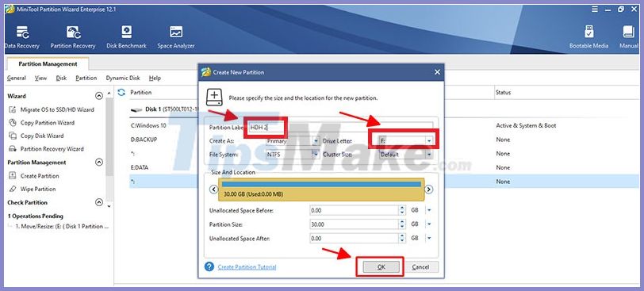The height and width of the screenshot is (291, 644).
Task: Click the Status column header
Action: [503, 92]
